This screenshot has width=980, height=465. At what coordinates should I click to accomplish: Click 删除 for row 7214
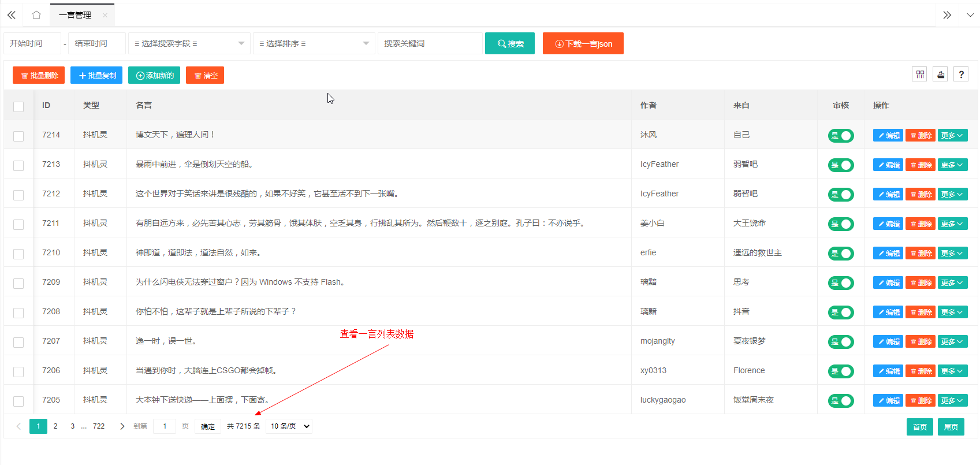click(x=921, y=135)
